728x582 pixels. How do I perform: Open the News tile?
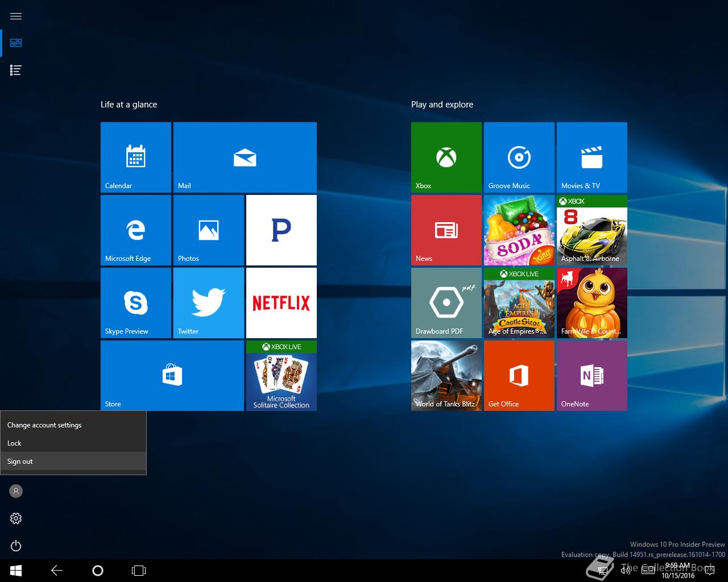pyautogui.click(x=446, y=230)
